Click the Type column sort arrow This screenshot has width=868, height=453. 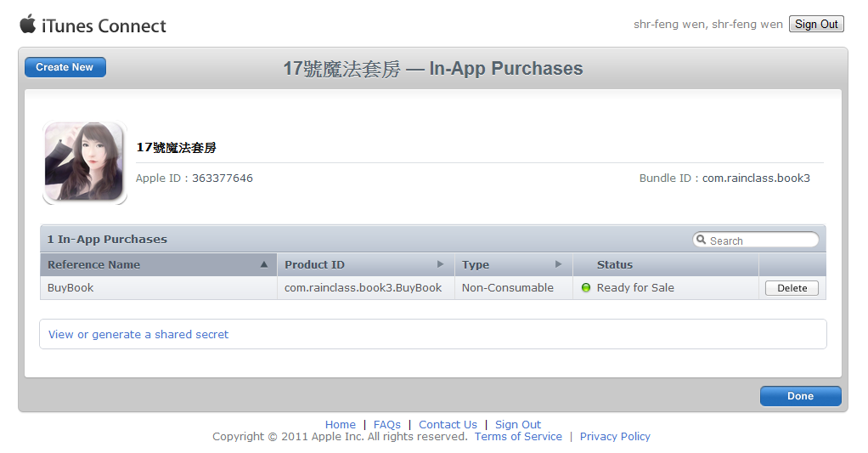pos(559,264)
